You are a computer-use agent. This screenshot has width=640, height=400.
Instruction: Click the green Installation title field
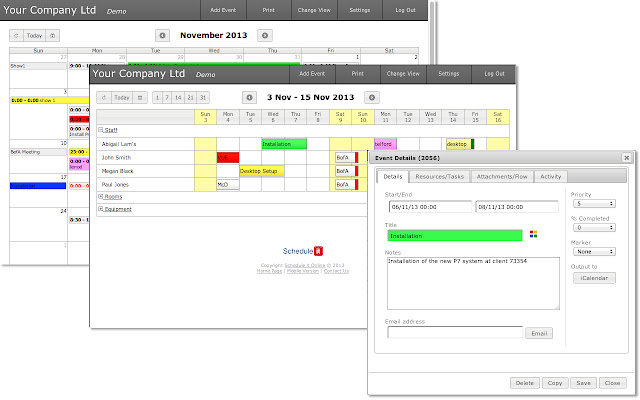[455, 236]
